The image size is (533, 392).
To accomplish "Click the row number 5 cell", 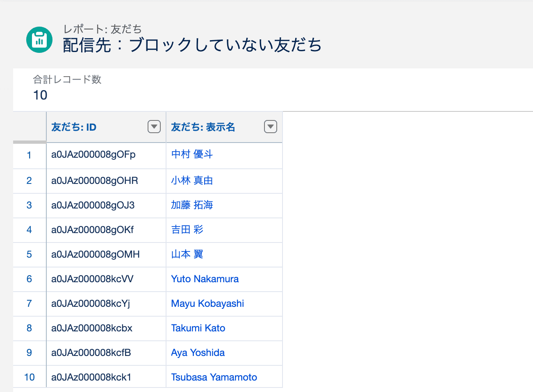I will click(30, 255).
